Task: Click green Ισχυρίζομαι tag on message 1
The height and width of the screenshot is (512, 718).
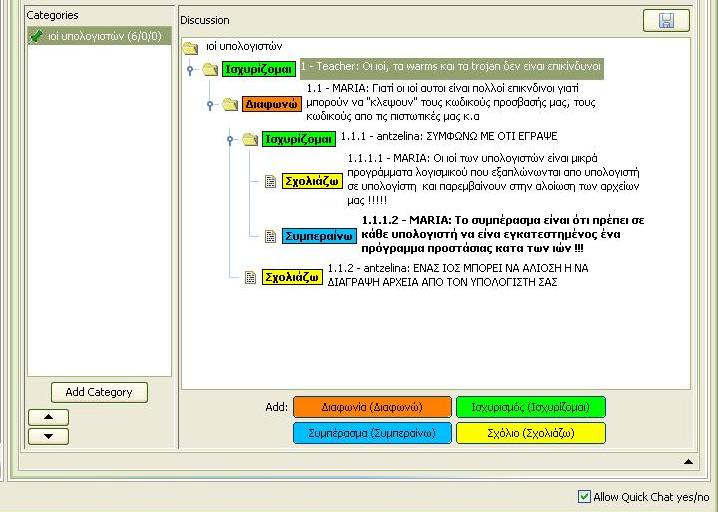Action: coord(259,70)
